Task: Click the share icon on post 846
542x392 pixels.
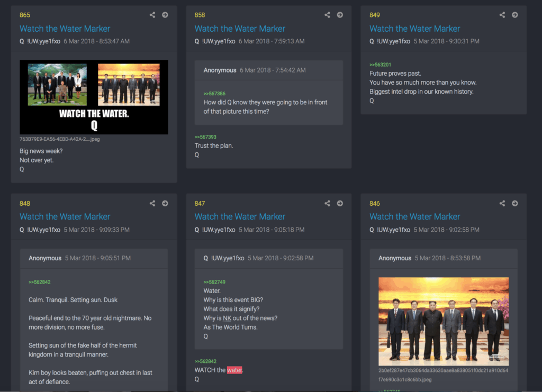Action: click(502, 203)
